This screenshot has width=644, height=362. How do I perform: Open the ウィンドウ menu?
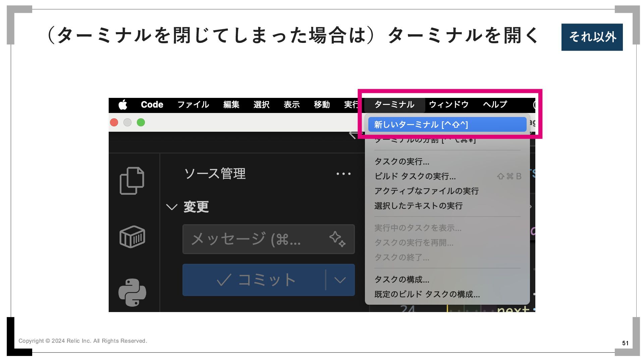pos(449,105)
